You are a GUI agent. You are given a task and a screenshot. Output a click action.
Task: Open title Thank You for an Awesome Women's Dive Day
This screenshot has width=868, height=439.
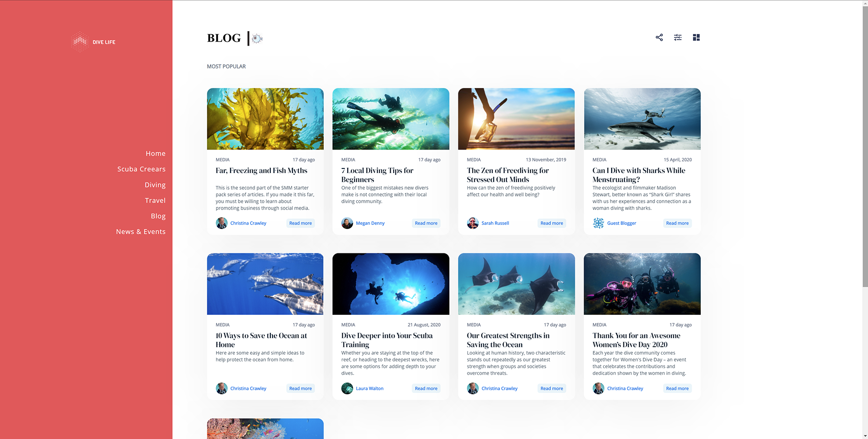pos(637,340)
